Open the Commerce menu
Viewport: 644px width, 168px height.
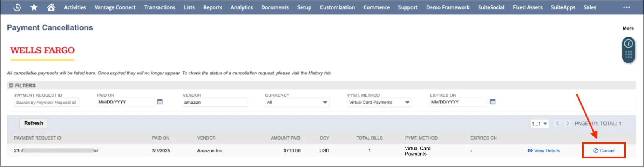(377, 7)
